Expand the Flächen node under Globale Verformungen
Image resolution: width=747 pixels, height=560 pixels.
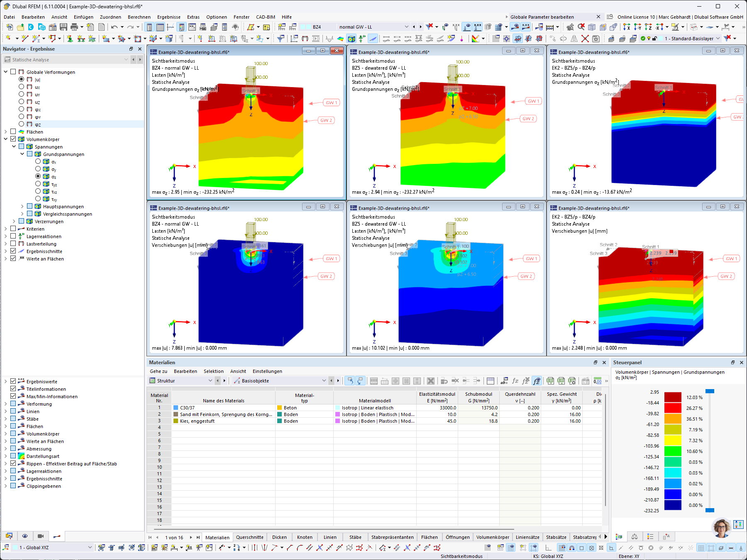coord(6,131)
